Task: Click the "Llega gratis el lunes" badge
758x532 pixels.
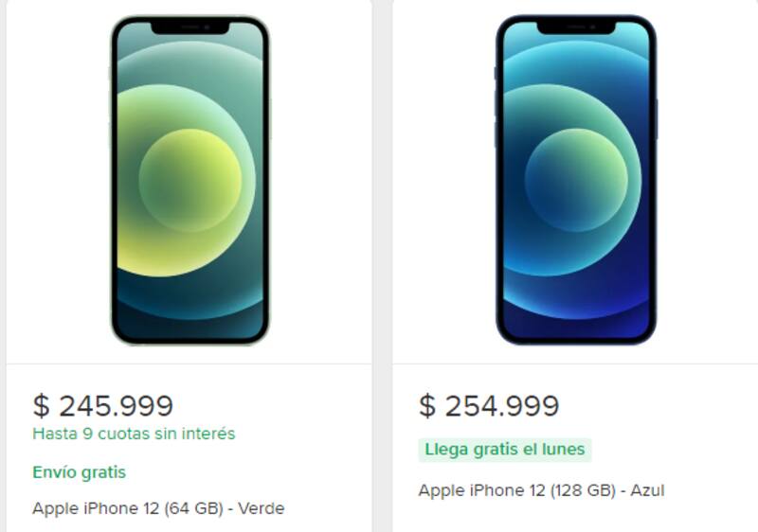Action: (505, 450)
